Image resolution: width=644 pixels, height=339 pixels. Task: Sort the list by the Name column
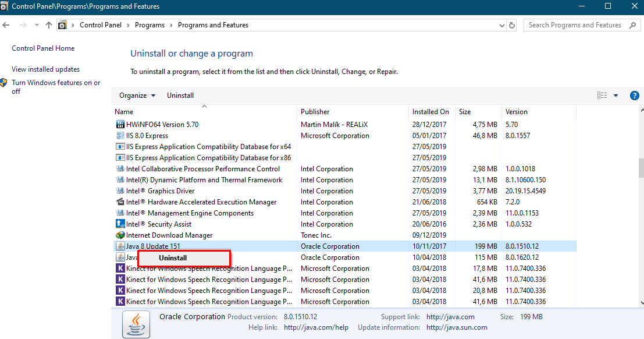tap(204, 111)
